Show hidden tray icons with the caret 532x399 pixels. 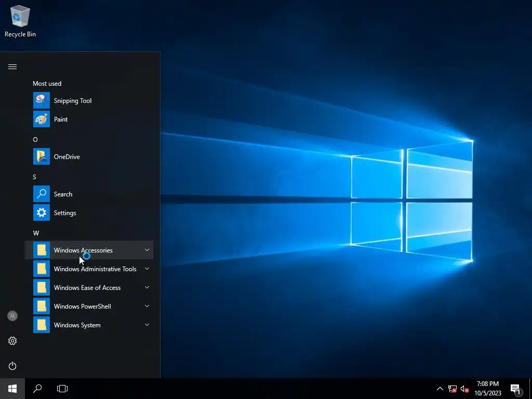pyautogui.click(x=440, y=389)
